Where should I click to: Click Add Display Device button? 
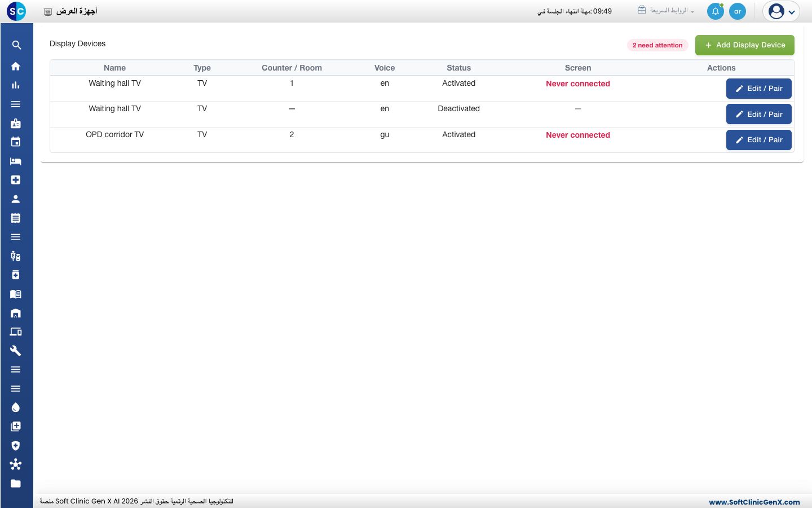pos(744,45)
